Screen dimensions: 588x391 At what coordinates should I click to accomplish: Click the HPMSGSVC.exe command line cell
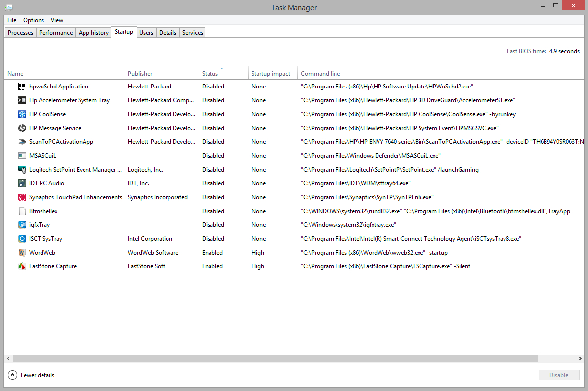399,129
